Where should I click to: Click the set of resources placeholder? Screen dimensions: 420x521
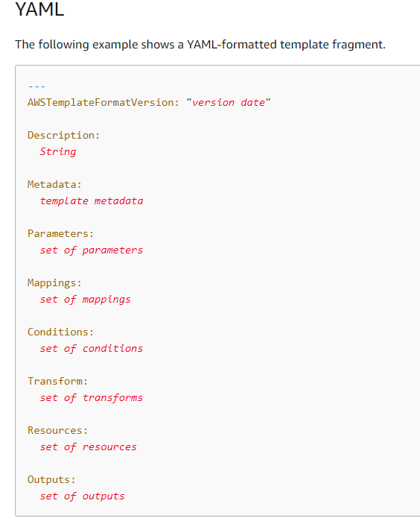click(x=89, y=447)
